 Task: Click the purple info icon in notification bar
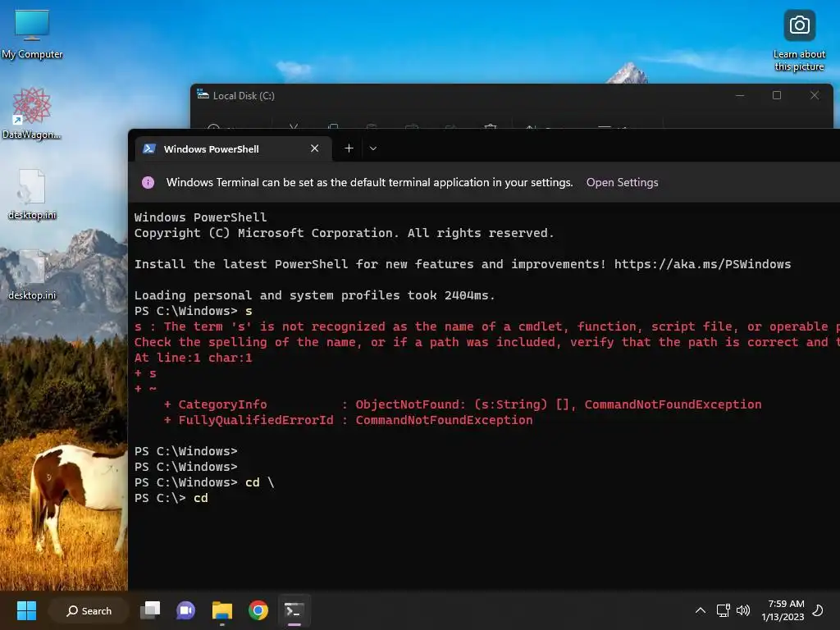click(x=148, y=183)
